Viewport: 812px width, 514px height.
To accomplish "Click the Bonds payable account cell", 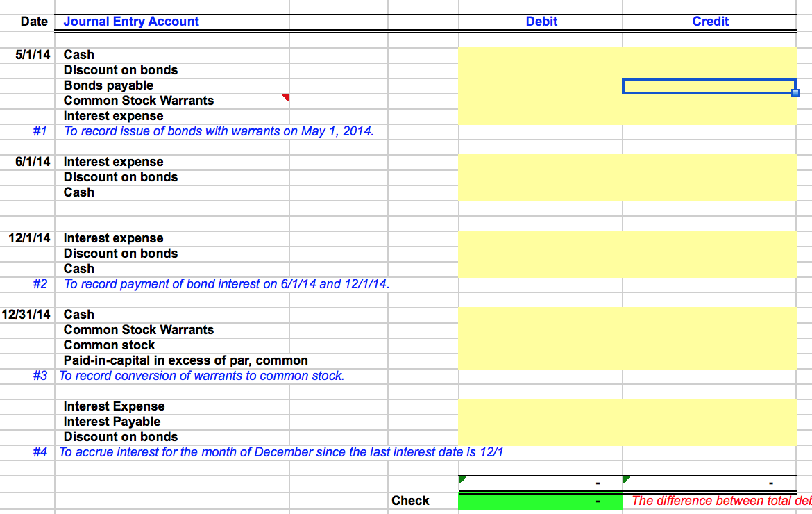I will [108, 85].
